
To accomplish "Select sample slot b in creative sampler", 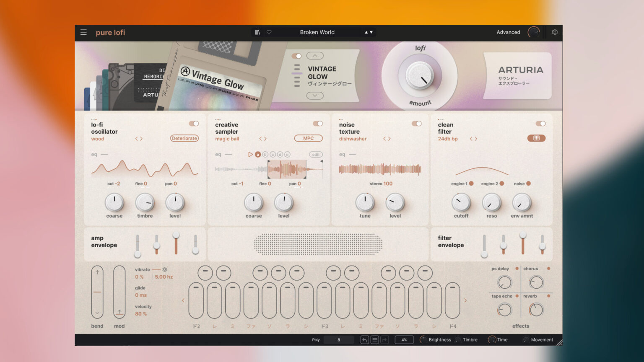I will (265, 154).
